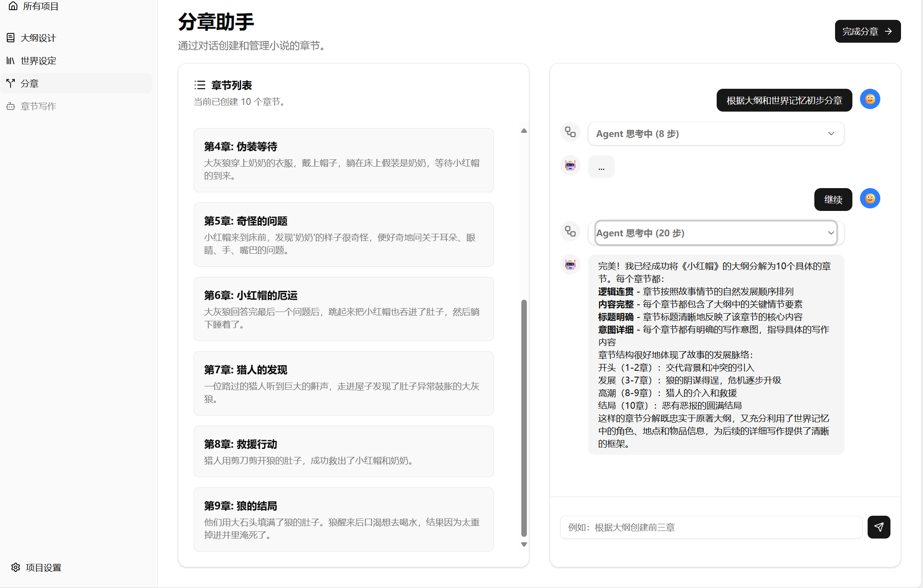Expand Agent 思考中 (8 步) chevron
The width and height of the screenshot is (923, 588).
click(x=831, y=134)
